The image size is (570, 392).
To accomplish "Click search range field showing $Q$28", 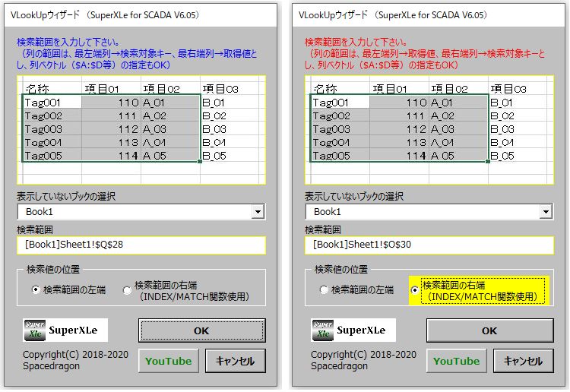I will coord(141,245).
